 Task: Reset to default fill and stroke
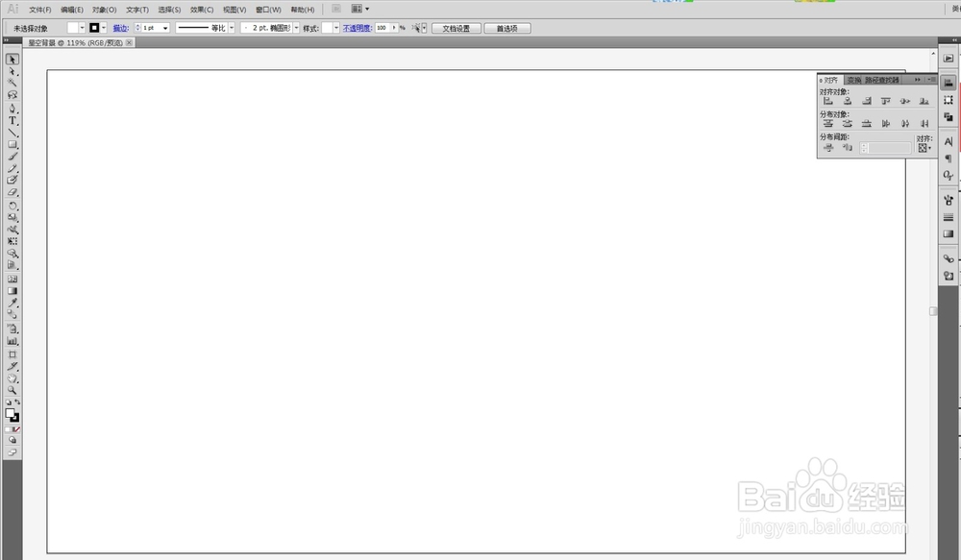[x=8, y=402]
